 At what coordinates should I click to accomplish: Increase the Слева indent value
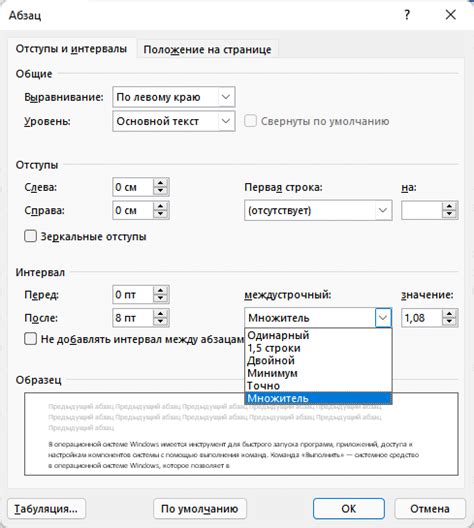[161, 183]
